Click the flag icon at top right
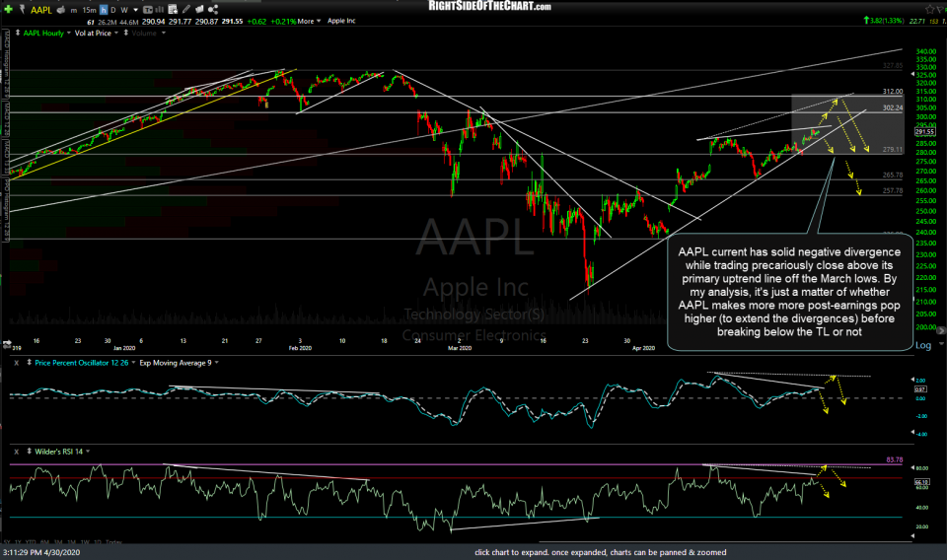The height and width of the screenshot is (560, 947). click(x=942, y=9)
